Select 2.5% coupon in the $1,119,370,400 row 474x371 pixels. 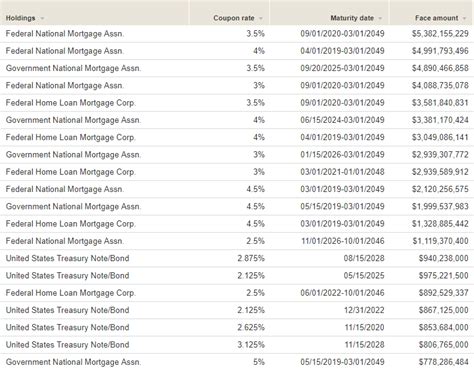[256, 241]
